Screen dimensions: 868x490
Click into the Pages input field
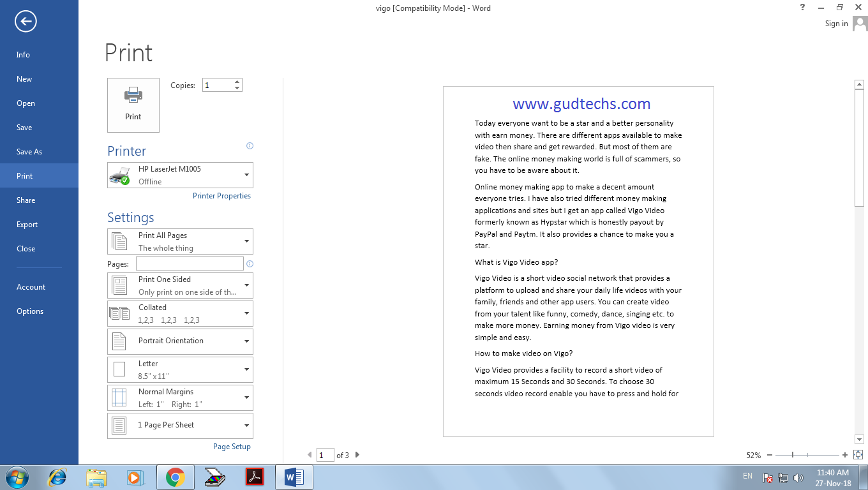coord(190,264)
